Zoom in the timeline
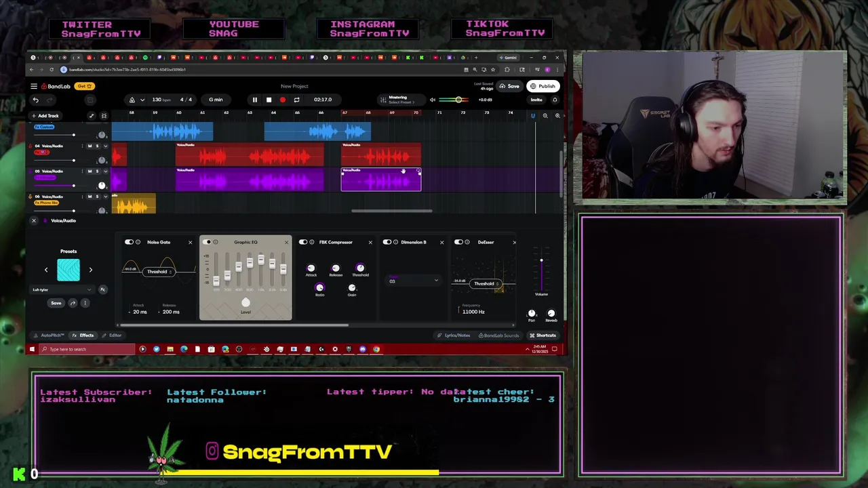The image size is (868, 488). tap(557, 116)
